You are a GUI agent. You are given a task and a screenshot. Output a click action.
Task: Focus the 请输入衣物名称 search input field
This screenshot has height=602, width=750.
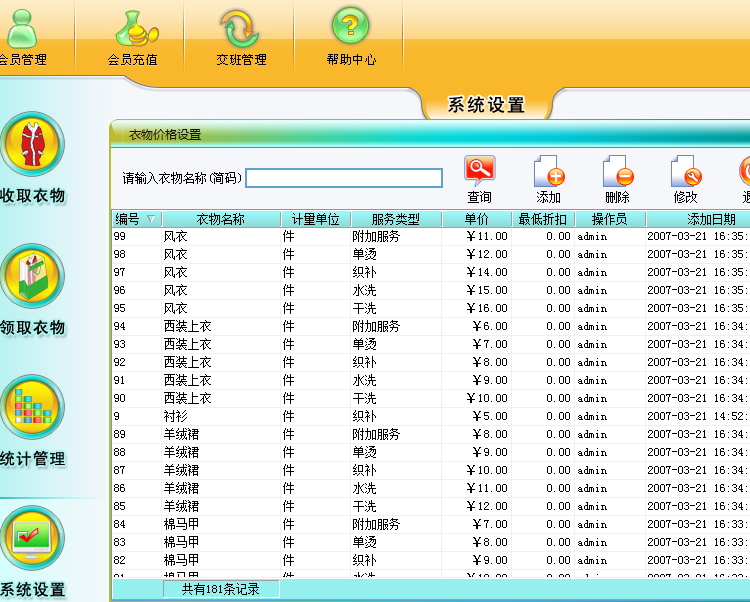click(344, 178)
